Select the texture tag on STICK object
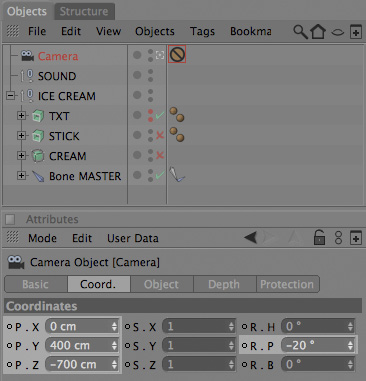The image size is (366, 381). (177, 135)
